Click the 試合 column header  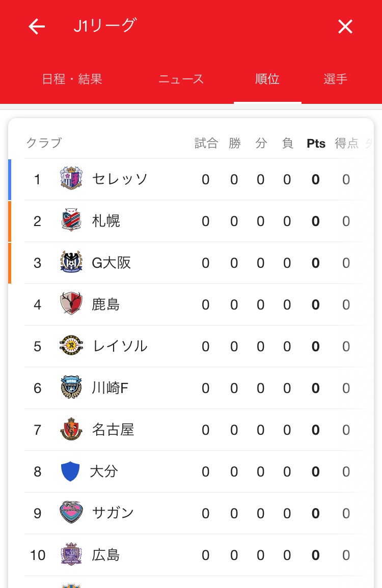[206, 143]
